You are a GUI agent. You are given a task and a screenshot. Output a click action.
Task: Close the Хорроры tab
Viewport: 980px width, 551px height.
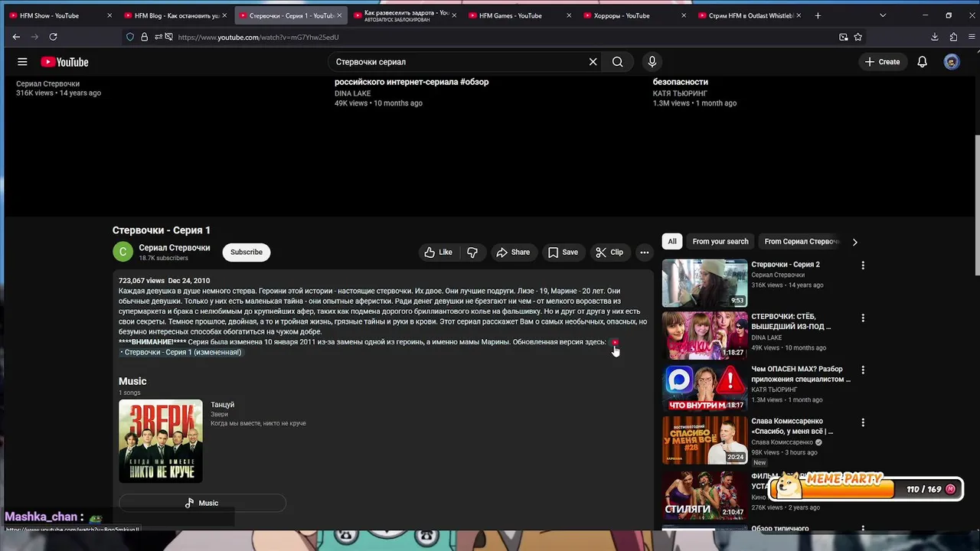pyautogui.click(x=684, y=15)
